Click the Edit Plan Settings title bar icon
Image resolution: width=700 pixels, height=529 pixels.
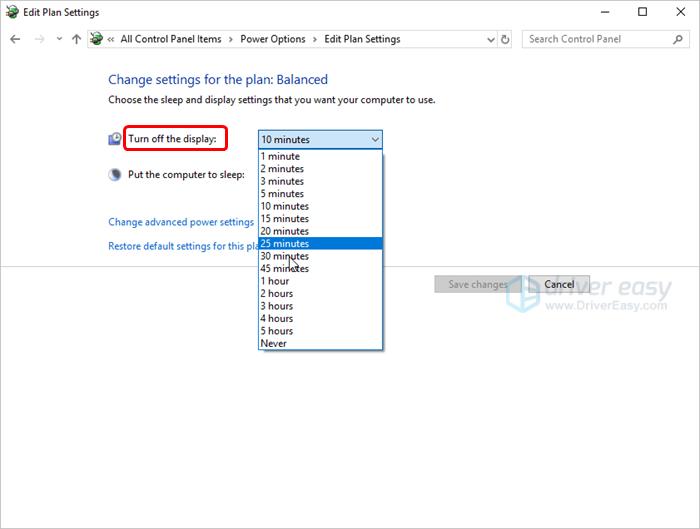(12, 12)
